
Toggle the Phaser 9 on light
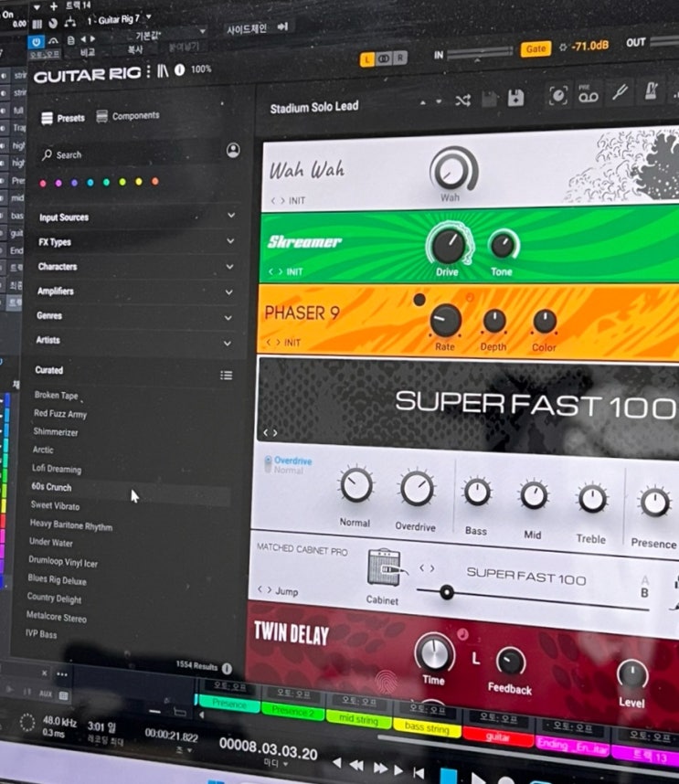419,300
